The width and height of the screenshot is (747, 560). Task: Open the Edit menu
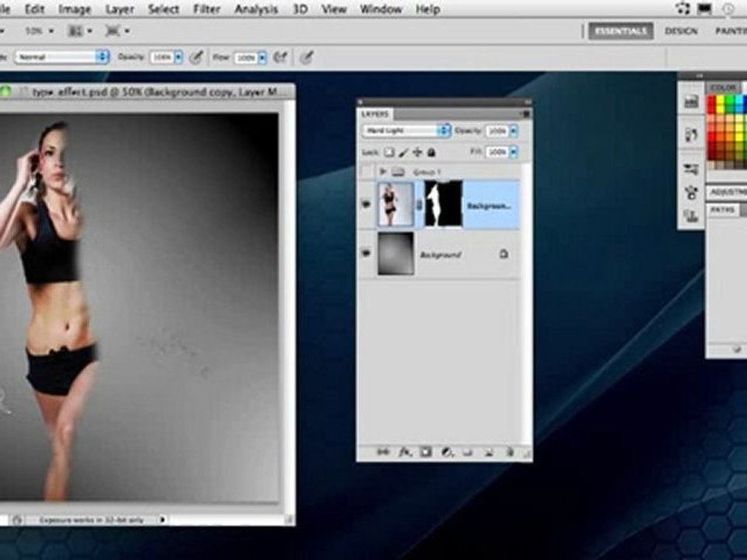pyautogui.click(x=34, y=9)
